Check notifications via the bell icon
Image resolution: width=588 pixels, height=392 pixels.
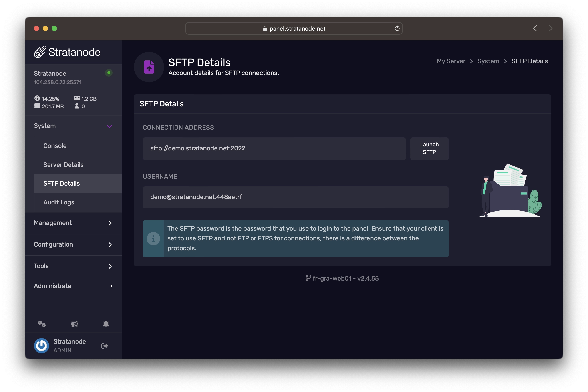pos(106,324)
